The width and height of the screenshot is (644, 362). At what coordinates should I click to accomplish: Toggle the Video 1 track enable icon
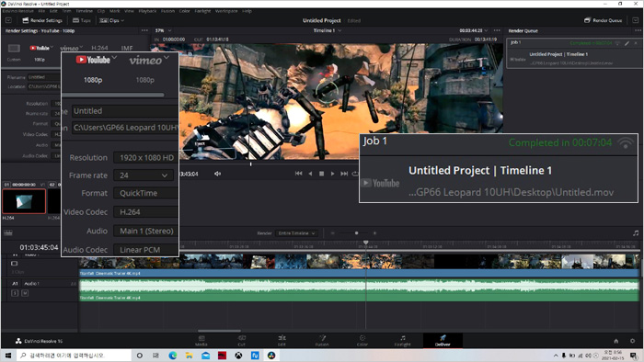click(15, 263)
